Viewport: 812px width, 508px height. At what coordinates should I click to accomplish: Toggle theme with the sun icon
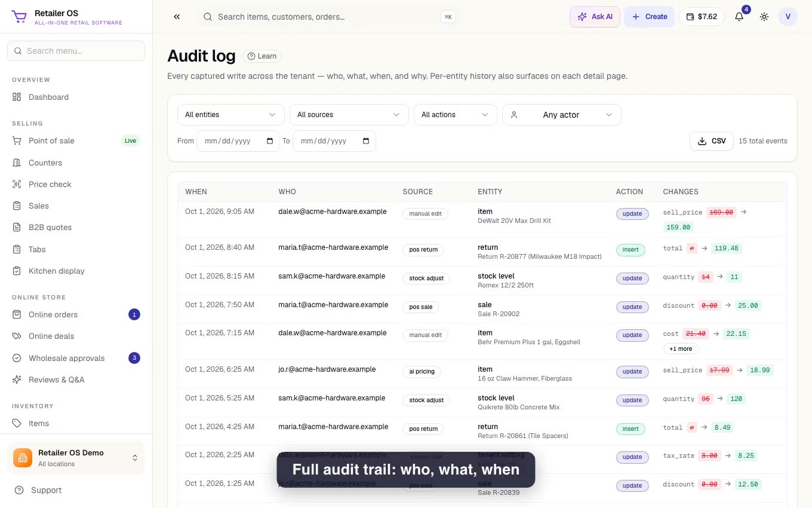[x=764, y=17]
